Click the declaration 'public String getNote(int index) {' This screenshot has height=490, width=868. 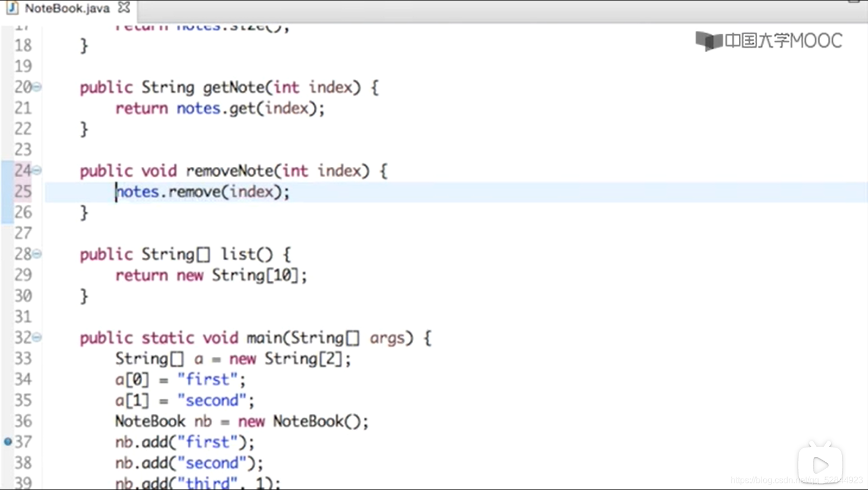coord(229,87)
